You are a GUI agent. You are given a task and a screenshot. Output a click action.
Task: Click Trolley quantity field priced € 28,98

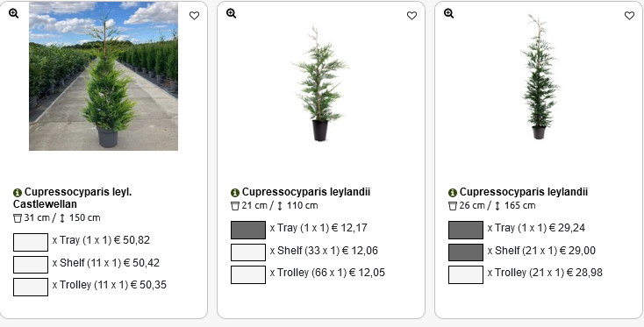[x=466, y=274]
